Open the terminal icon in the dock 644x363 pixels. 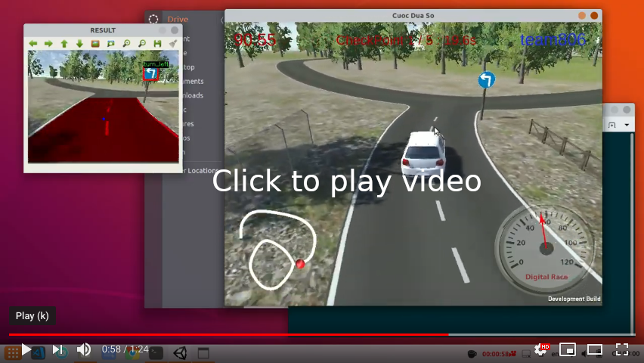[x=156, y=352]
